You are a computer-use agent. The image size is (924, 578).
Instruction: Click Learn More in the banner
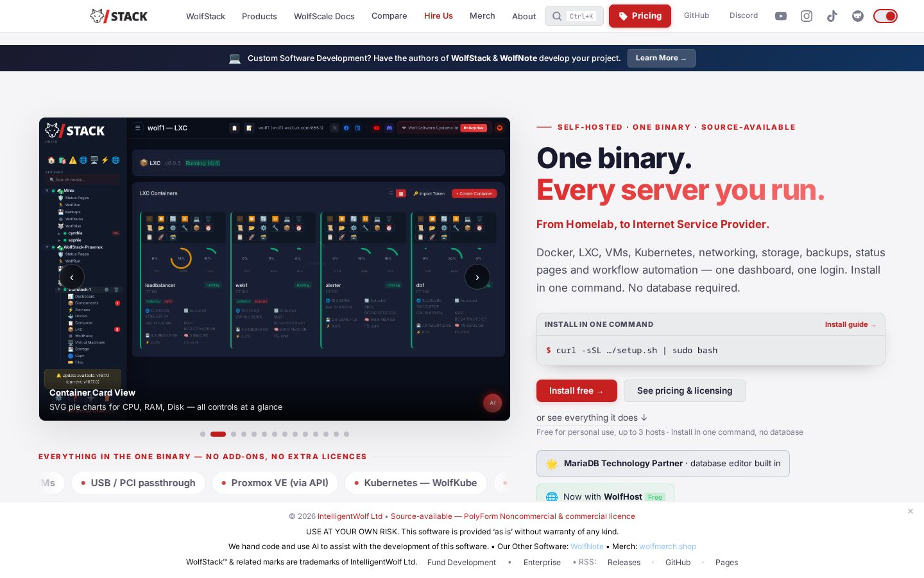[662, 58]
